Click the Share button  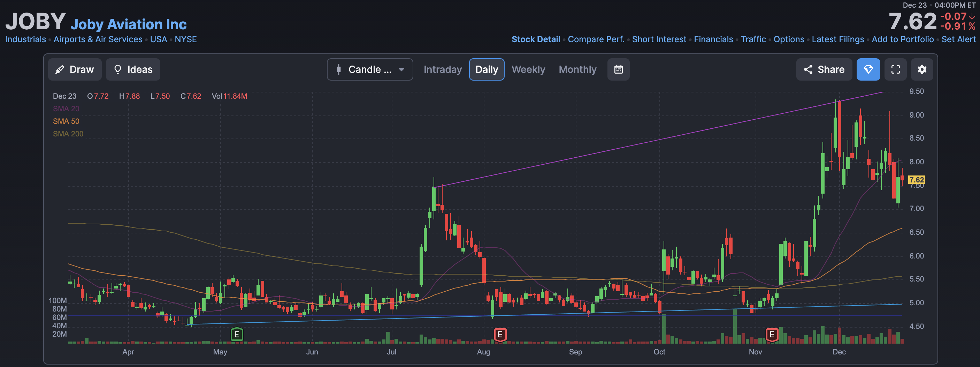click(x=824, y=69)
